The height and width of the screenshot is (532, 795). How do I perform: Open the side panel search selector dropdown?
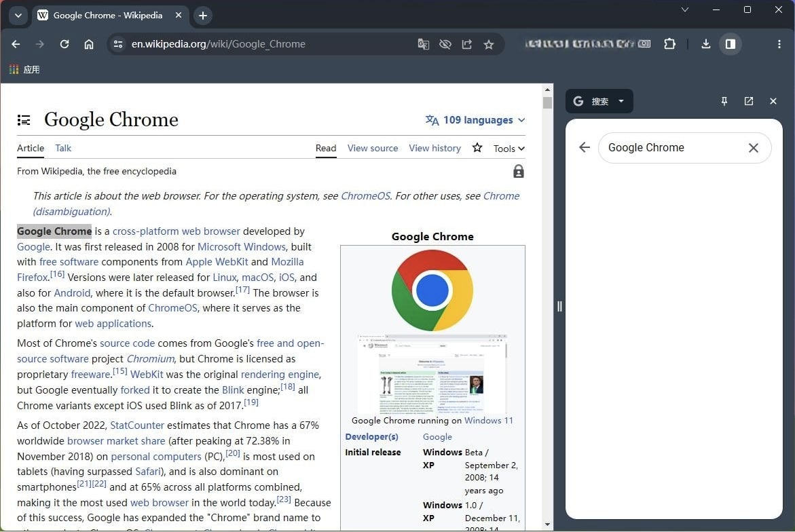599,101
